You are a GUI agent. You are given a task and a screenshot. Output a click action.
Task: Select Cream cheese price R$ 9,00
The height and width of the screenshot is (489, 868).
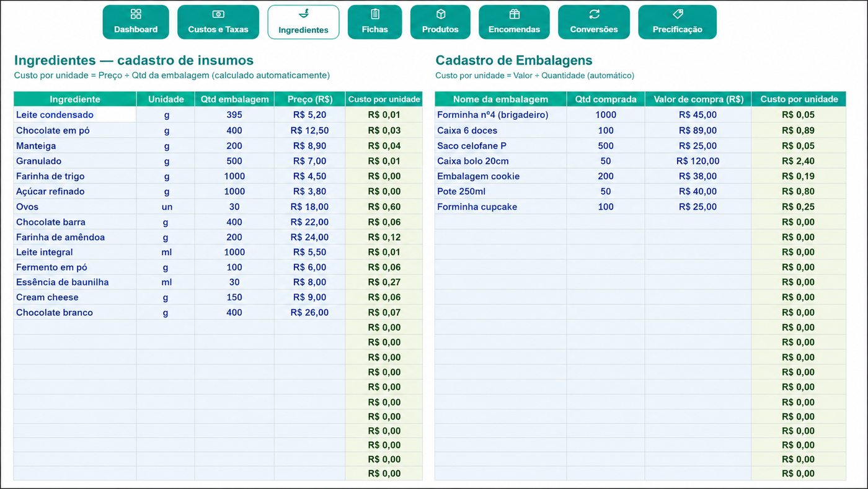(309, 297)
